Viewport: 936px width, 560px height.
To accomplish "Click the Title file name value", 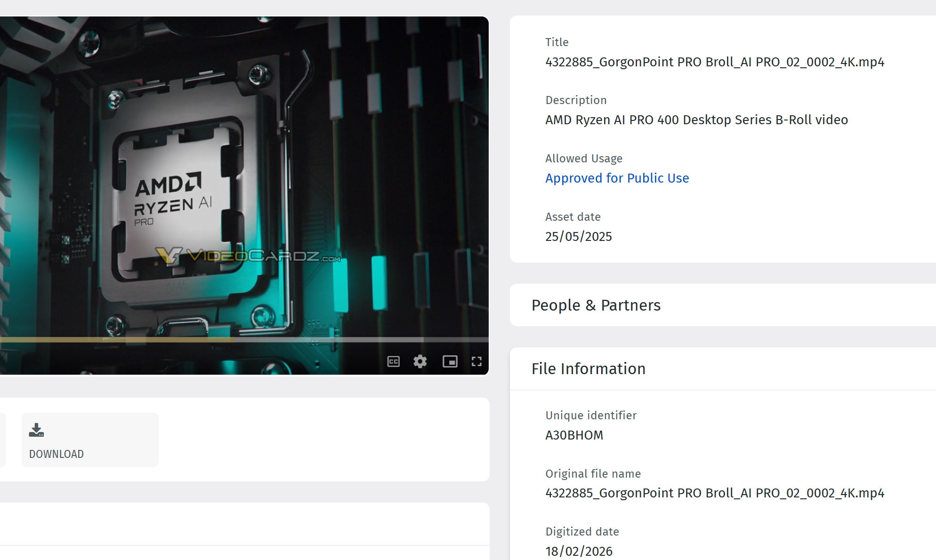I will [714, 62].
